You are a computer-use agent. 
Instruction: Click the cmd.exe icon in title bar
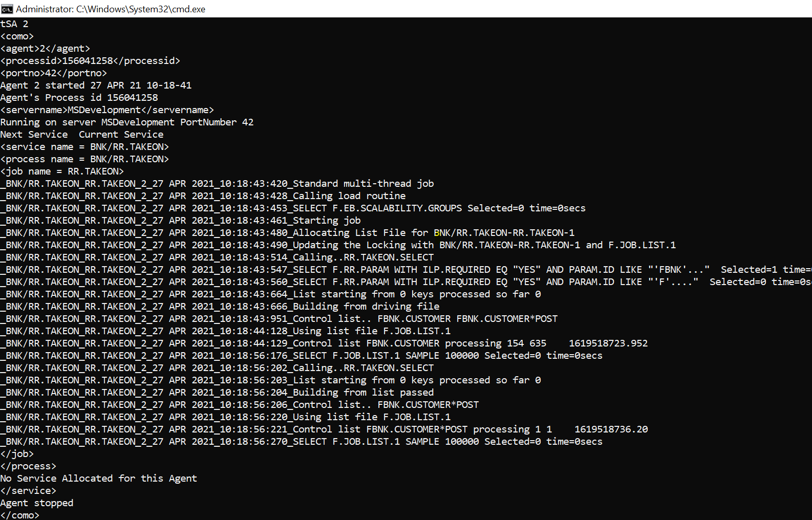7,9
